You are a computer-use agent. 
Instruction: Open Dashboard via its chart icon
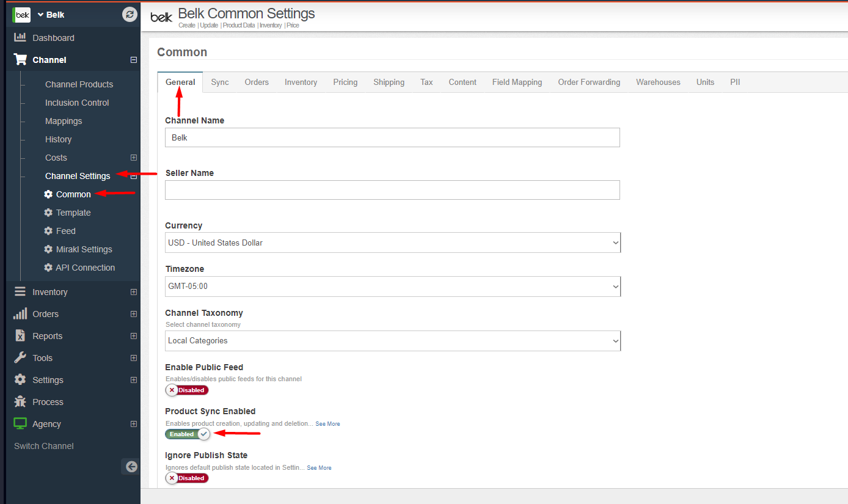tap(20, 38)
